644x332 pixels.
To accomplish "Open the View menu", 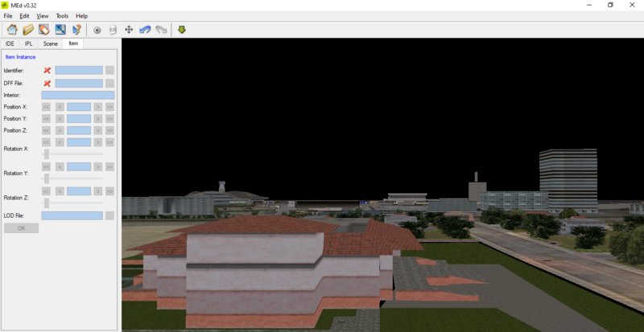I will [x=43, y=16].
